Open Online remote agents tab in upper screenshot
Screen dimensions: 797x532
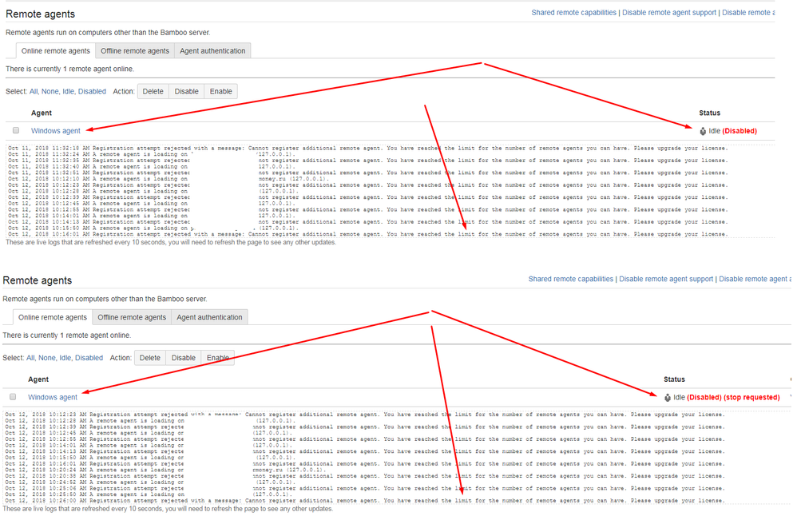click(55, 51)
